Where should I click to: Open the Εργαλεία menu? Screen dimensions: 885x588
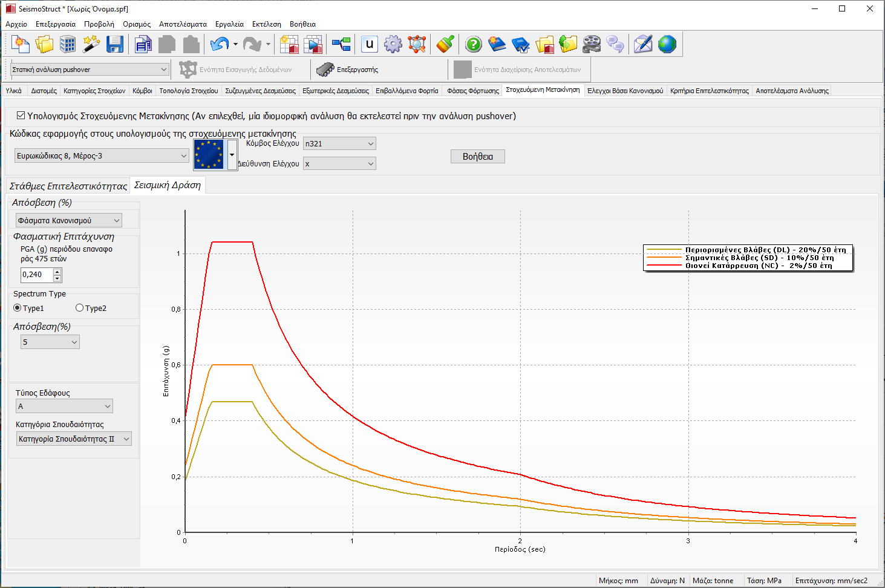[x=229, y=24]
